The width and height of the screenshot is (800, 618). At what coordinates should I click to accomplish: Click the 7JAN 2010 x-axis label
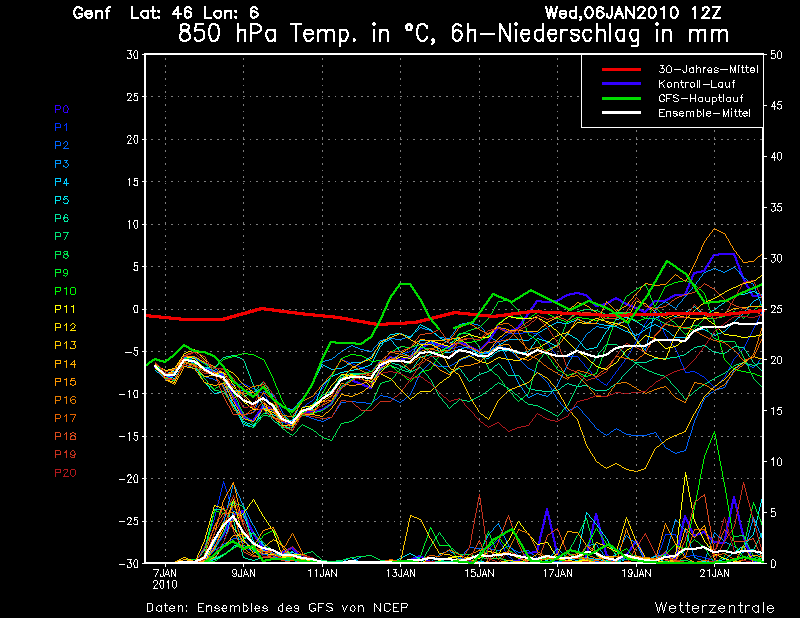(165, 579)
